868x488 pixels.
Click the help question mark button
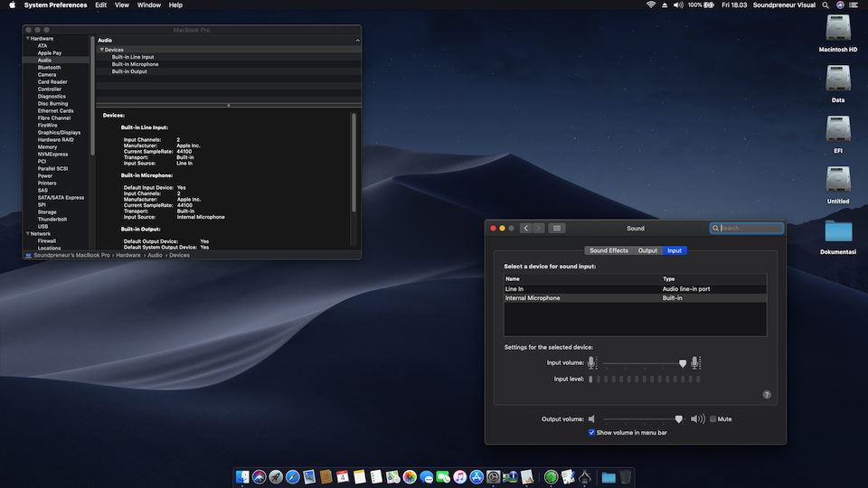click(767, 395)
